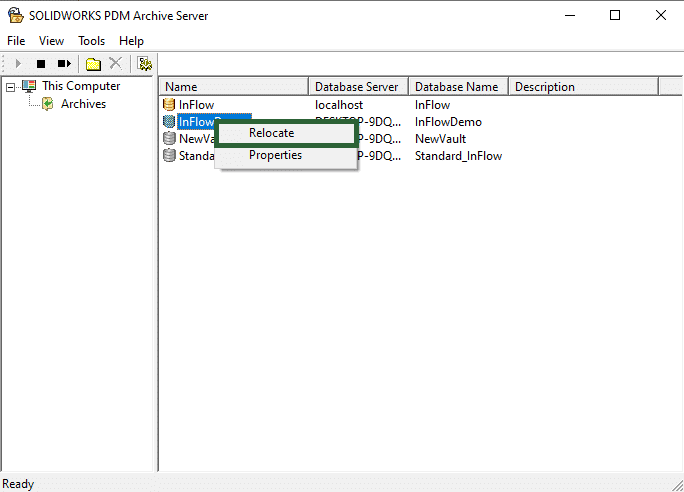Click the NewVault database icon
This screenshot has width=684, height=492.
(x=169, y=138)
